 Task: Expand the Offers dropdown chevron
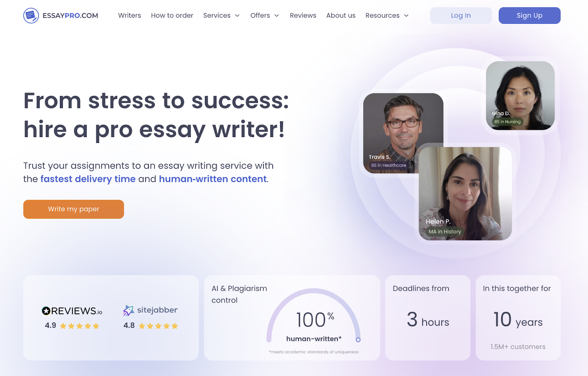pos(277,15)
